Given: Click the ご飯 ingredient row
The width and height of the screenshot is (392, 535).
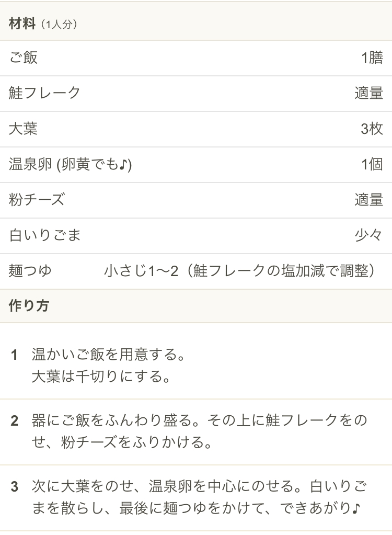Looking at the screenshot, I should [196, 58].
